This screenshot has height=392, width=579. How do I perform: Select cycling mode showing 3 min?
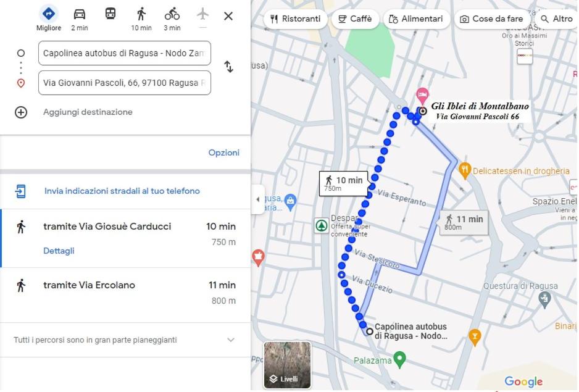pos(172,19)
